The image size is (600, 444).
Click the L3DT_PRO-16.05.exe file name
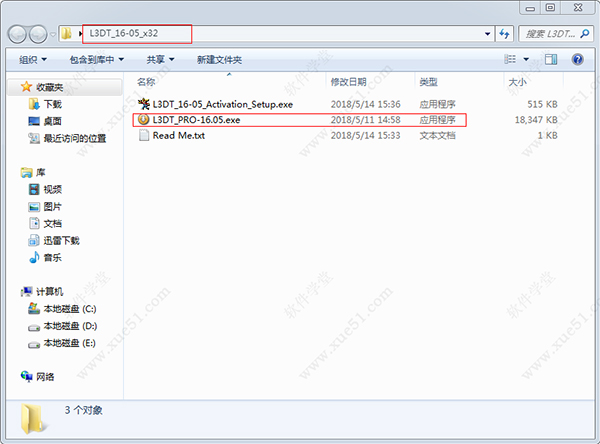tap(196, 120)
